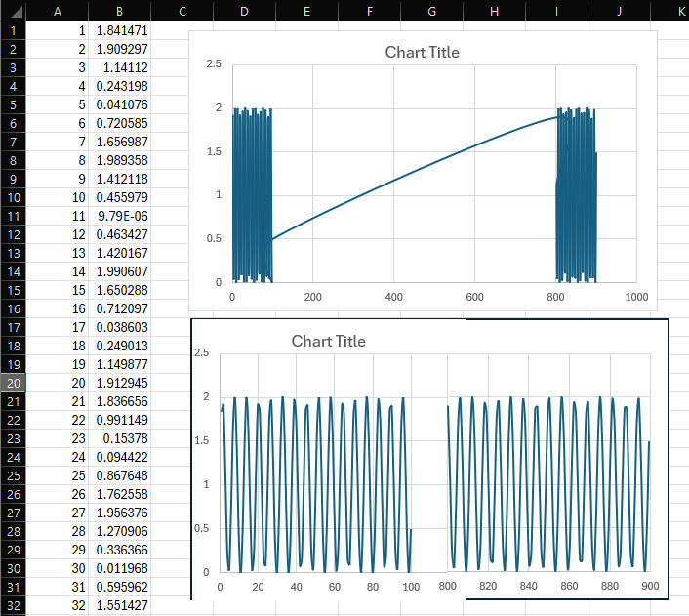This screenshot has height=616, width=689.
Task: Click the upper chart's 600 axis label
Action: pyautogui.click(x=474, y=297)
